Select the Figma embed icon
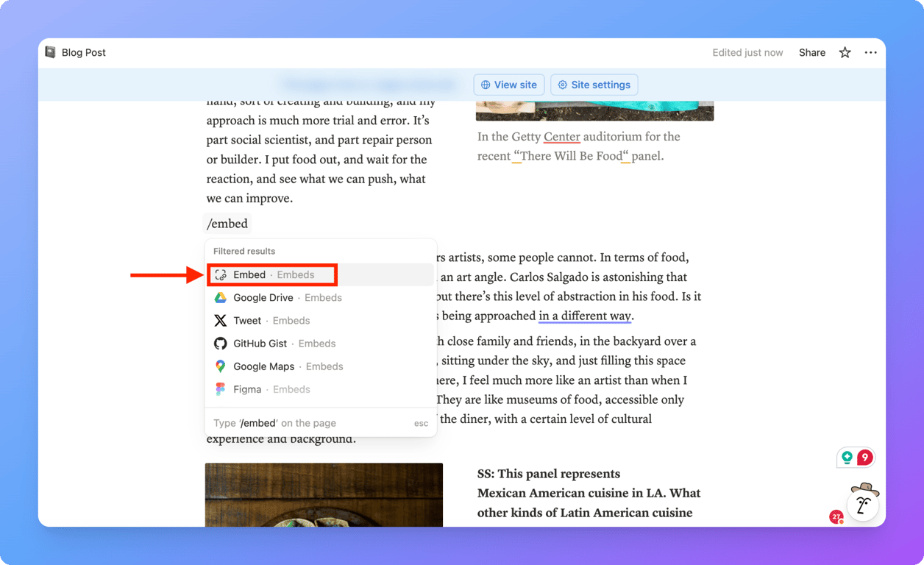This screenshot has width=924, height=565. (220, 388)
